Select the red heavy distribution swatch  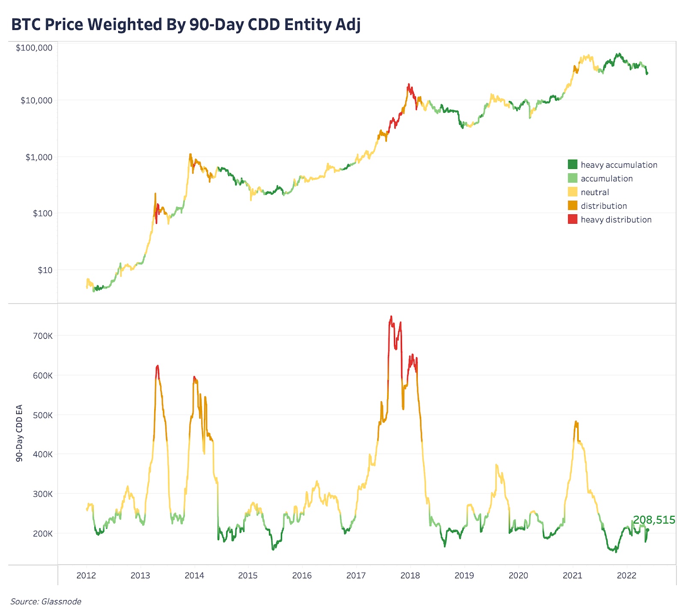tap(572, 219)
